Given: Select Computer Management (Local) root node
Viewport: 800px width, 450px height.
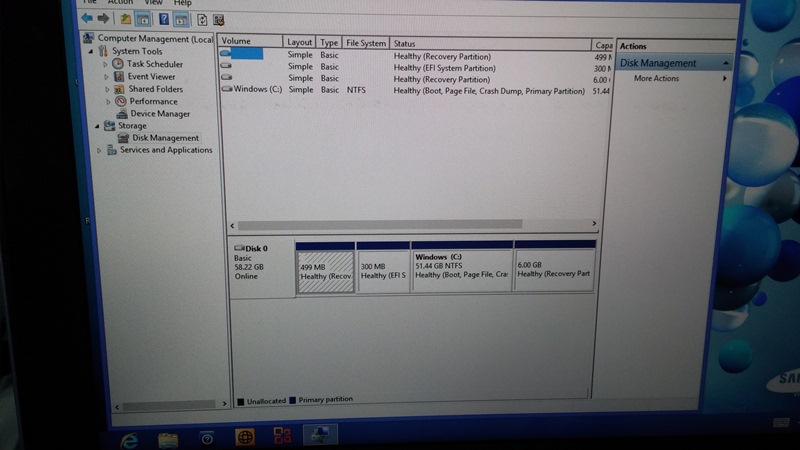Looking at the screenshot, I should pos(155,39).
